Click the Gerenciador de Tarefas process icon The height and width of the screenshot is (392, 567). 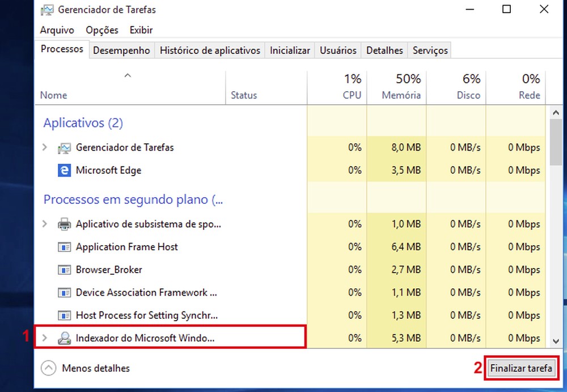point(64,147)
